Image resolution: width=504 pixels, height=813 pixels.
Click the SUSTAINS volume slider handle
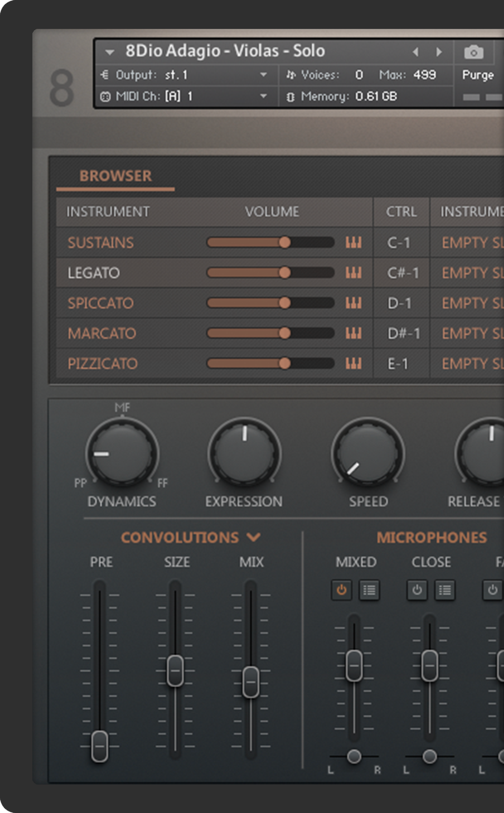pyautogui.click(x=285, y=242)
